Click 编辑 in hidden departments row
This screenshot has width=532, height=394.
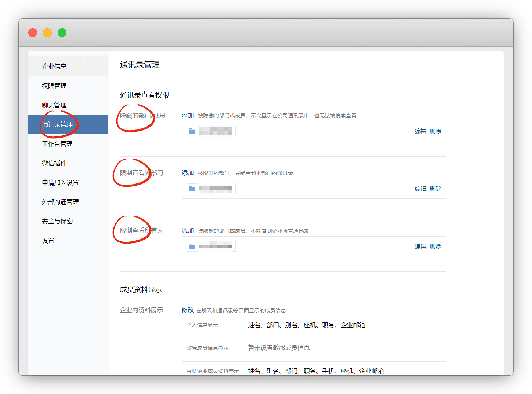click(420, 131)
